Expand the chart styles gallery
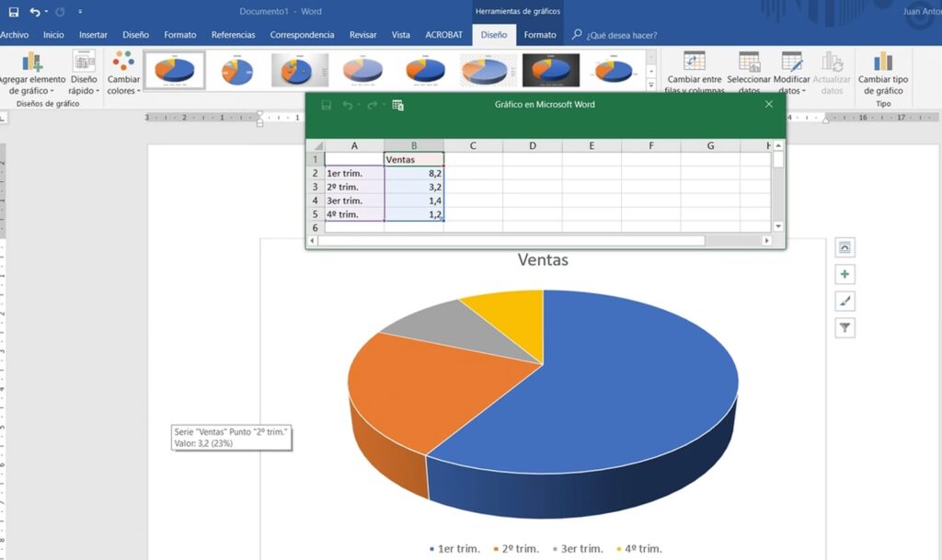The image size is (942, 560). pyautogui.click(x=651, y=86)
